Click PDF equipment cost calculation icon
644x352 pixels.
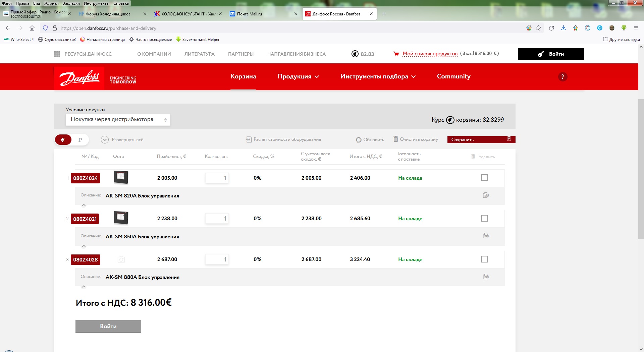click(x=249, y=139)
